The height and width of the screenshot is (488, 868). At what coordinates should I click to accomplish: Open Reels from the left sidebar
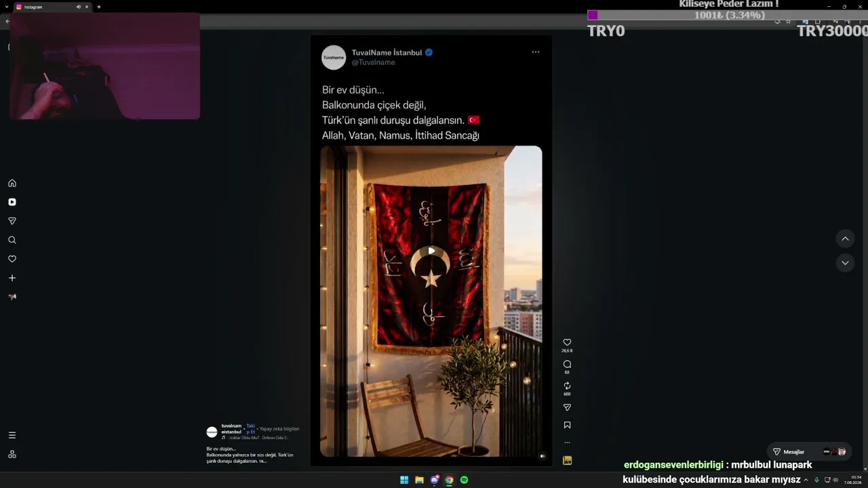(12, 202)
